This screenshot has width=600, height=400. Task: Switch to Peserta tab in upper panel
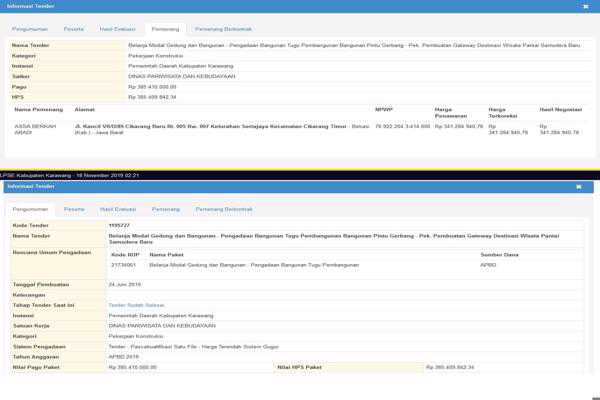click(74, 30)
